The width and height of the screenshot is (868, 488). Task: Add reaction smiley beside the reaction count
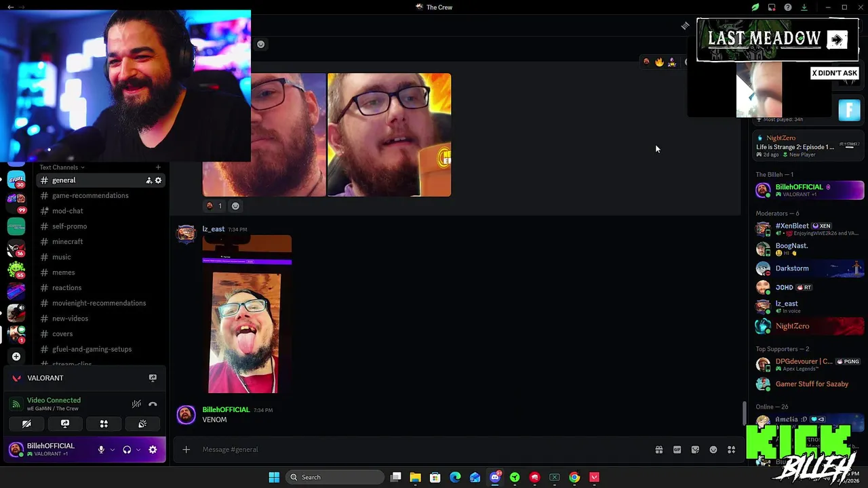pos(235,206)
